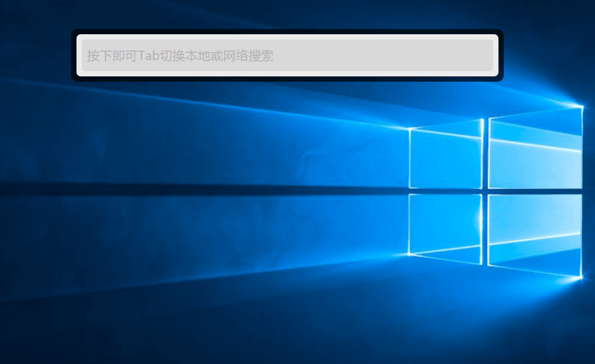Click the bright glare at logo's bottom-right corner
This screenshot has height=364, width=595.
coord(581,276)
